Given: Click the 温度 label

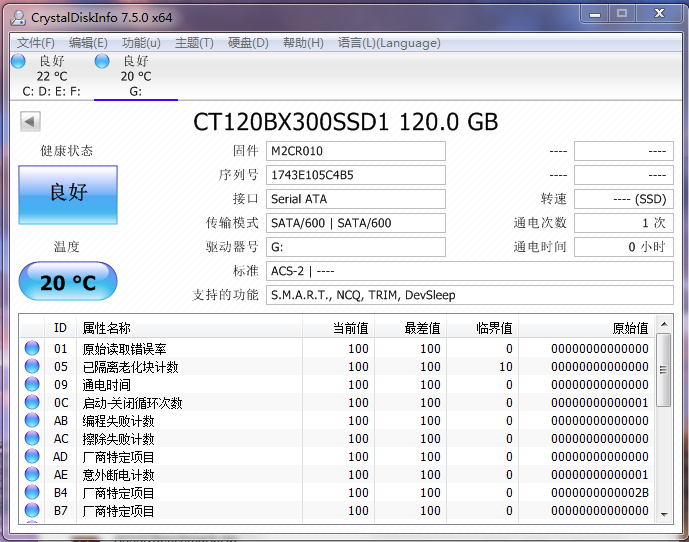Looking at the screenshot, I should 67,247.
